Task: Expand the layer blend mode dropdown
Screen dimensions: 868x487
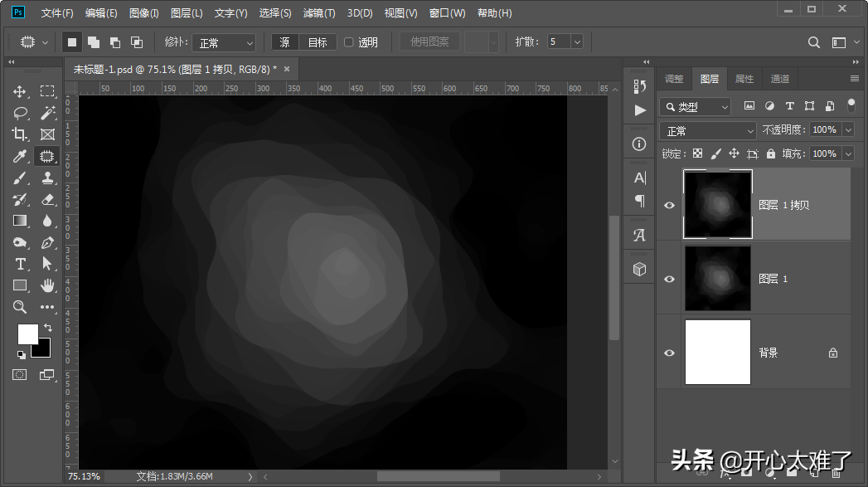Action: coord(708,131)
